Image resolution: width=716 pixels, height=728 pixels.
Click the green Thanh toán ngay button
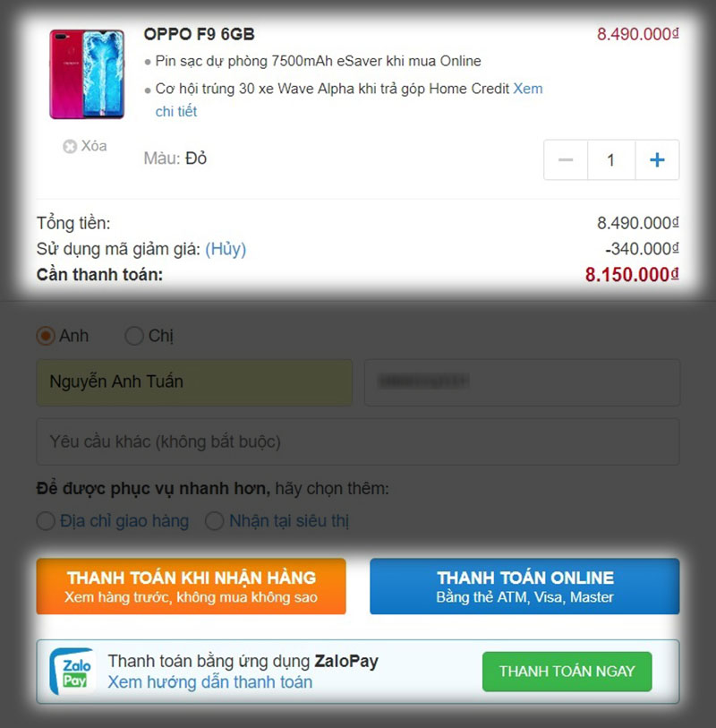point(567,672)
